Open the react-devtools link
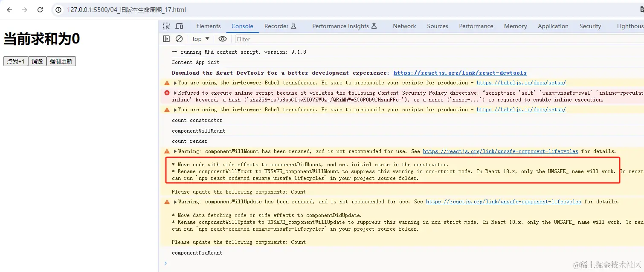 coord(460,73)
